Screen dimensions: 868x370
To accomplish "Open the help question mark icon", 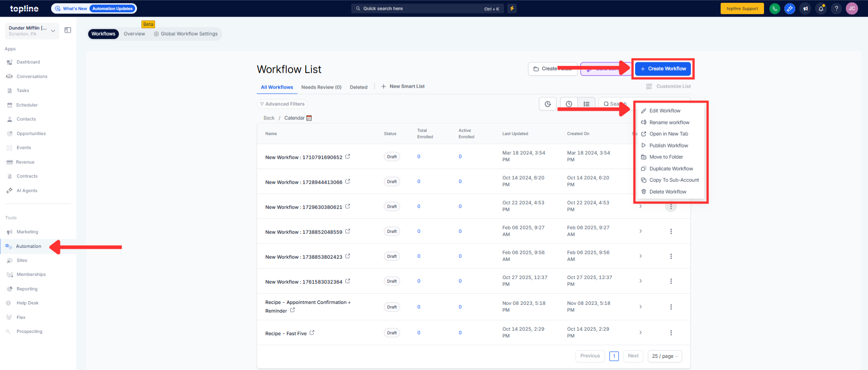I will point(836,9).
